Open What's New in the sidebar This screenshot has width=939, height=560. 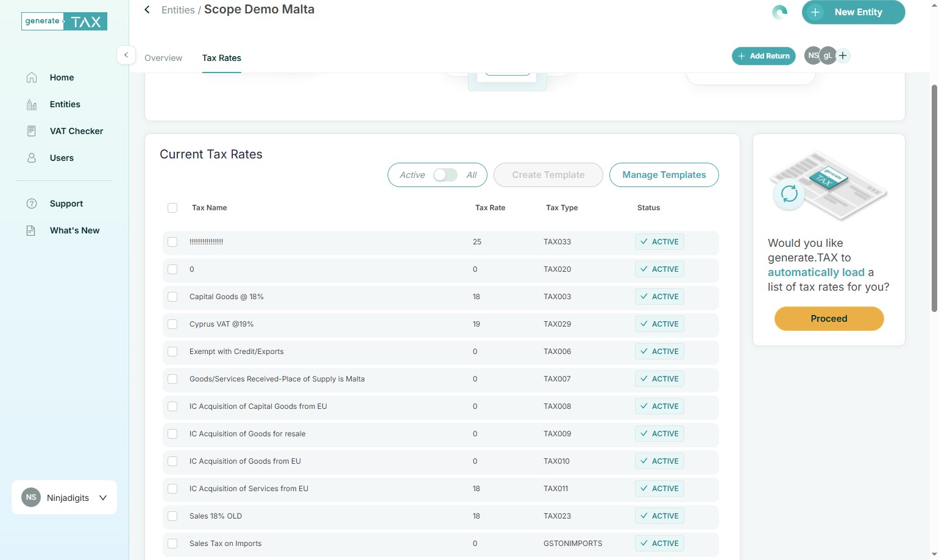coord(74,230)
